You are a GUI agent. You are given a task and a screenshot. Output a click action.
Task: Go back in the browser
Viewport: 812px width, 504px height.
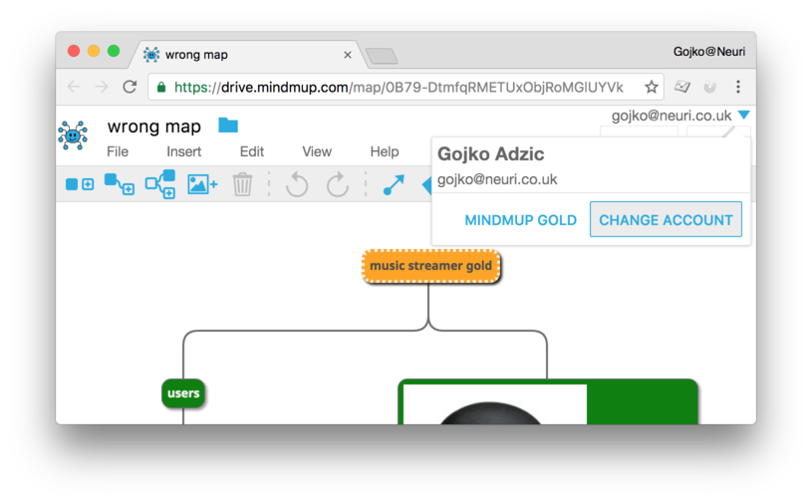click(x=74, y=87)
